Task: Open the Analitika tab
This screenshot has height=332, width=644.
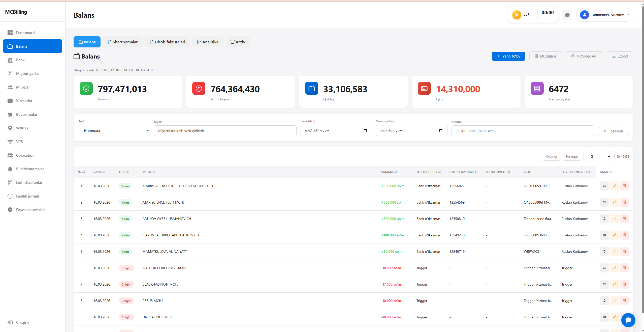Action: pyautogui.click(x=208, y=42)
